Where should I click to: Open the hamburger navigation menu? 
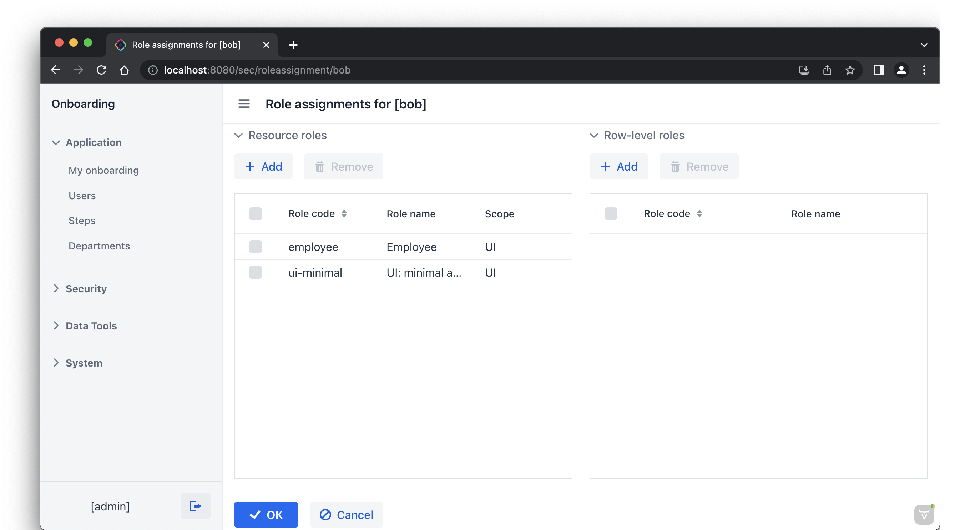[x=244, y=104]
